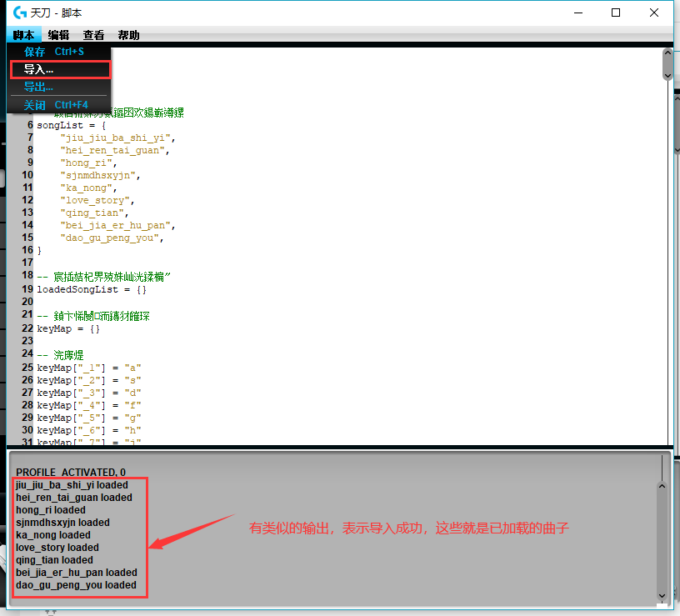680x616 pixels.
Task: Choose 导出... from the script menu
Action: (59, 87)
